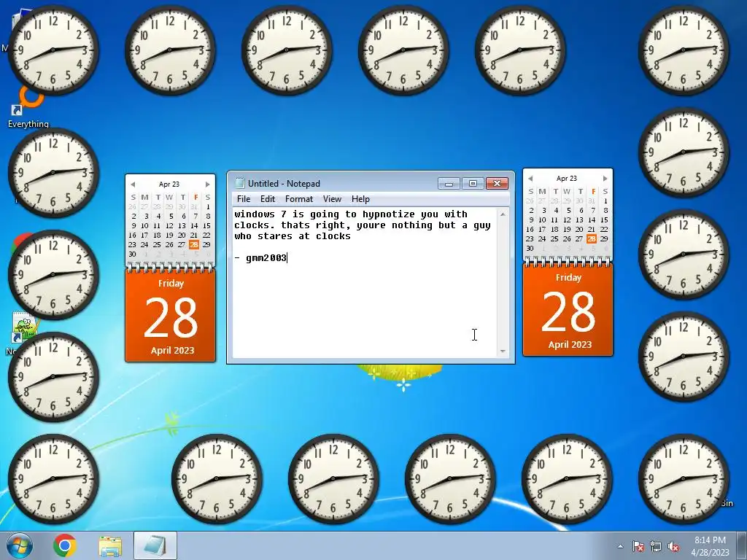The height and width of the screenshot is (560, 747).
Task: Open the Notepad View menu
Action: pyautogui.click(x=332, y=199)
